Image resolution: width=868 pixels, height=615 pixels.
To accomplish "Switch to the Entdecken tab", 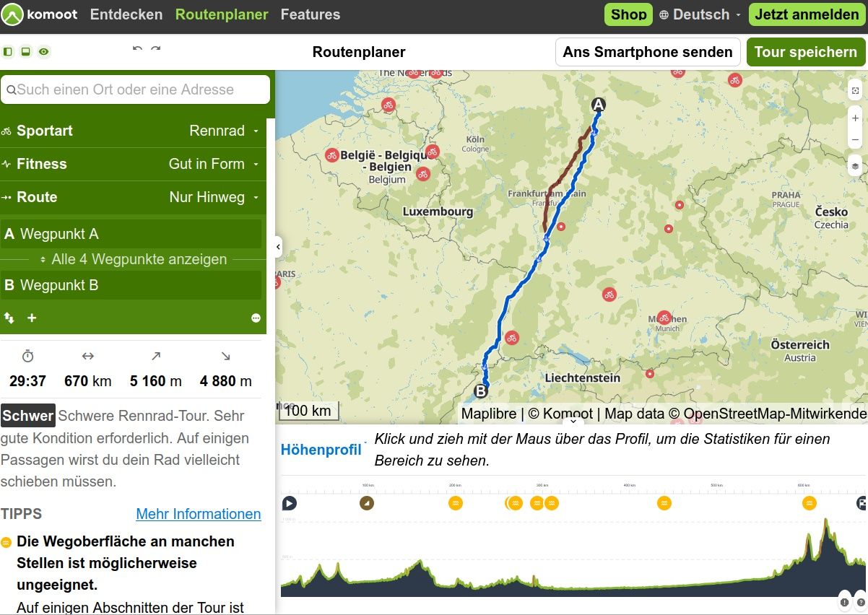I will [126, 14].
